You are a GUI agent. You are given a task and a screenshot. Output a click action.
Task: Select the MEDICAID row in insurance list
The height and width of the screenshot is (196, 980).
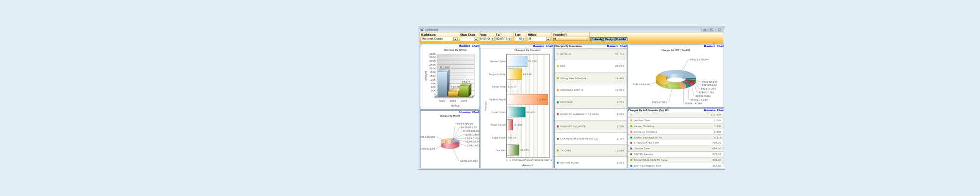click(590, 102)
